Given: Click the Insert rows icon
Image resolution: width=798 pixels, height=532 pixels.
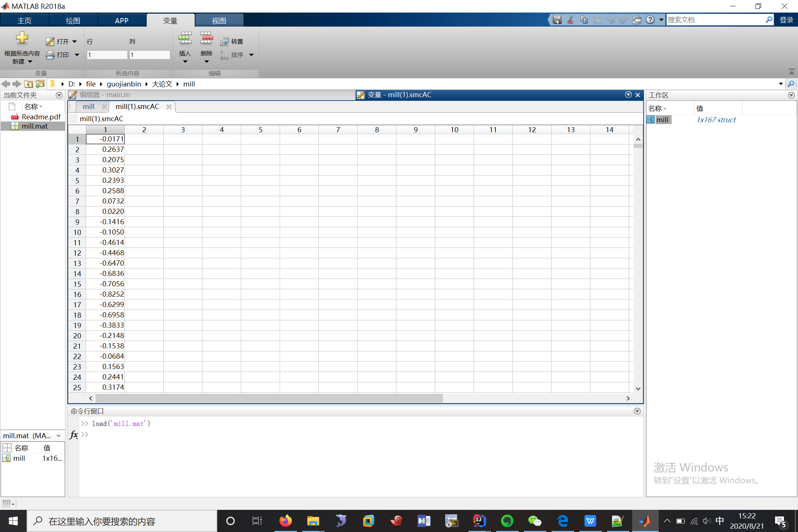Looking at the screenshot, I should (x=185, y=38).
